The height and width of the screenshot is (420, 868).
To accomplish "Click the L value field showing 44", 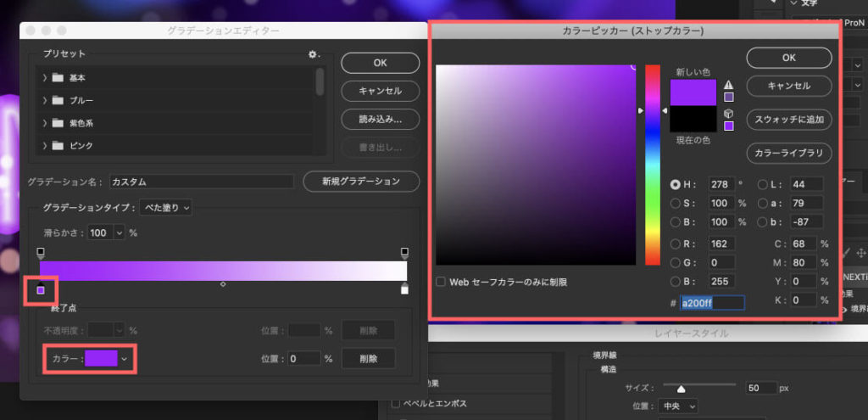I will [x=807, y=184].
